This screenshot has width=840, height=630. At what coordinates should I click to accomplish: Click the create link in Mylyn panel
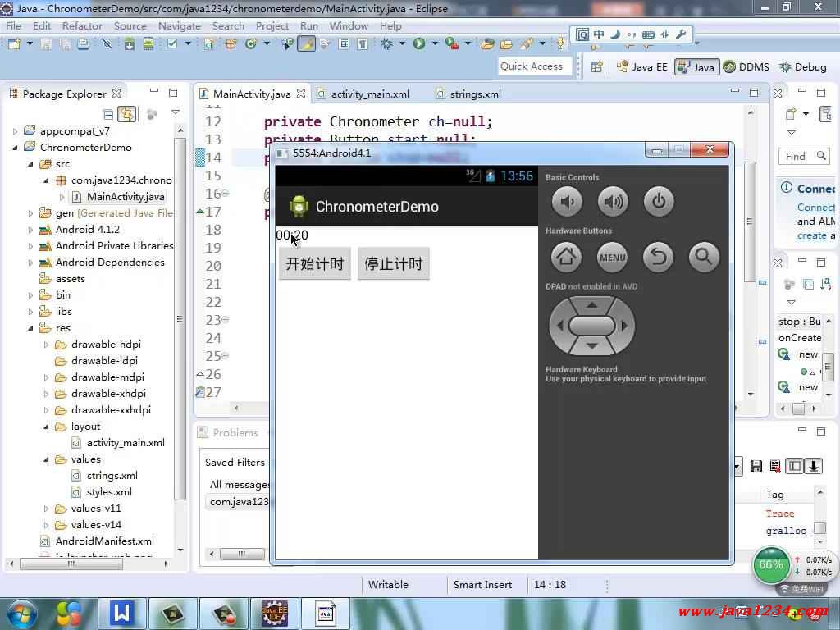[811, 235]
